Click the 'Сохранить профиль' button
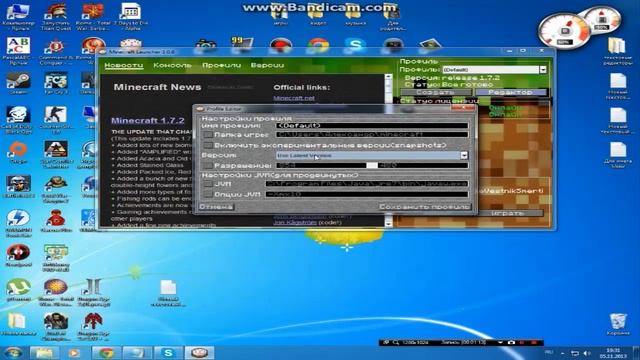The height and width of the screenshot is (360, 640). (x=424, y=207)
